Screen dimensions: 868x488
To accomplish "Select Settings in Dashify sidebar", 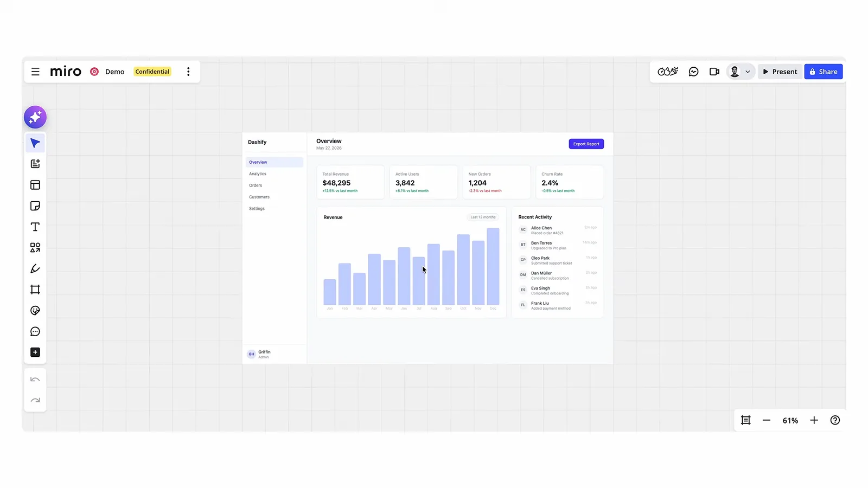I will (x=257, y=209).
